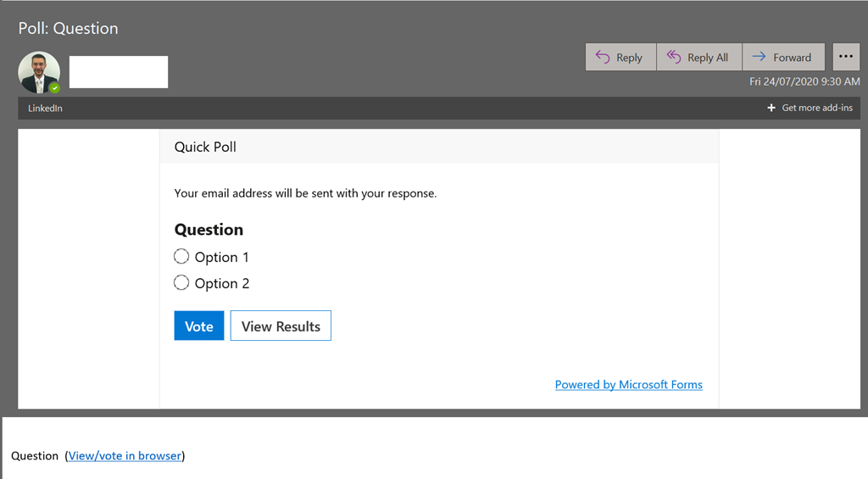Click the green presence status badge
This screenshot has height=479, width=868.
[x=54, y=88]
